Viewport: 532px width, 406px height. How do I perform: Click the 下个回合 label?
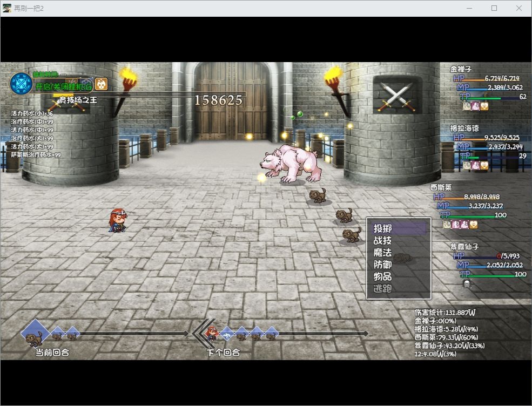[x=223, y=353]
